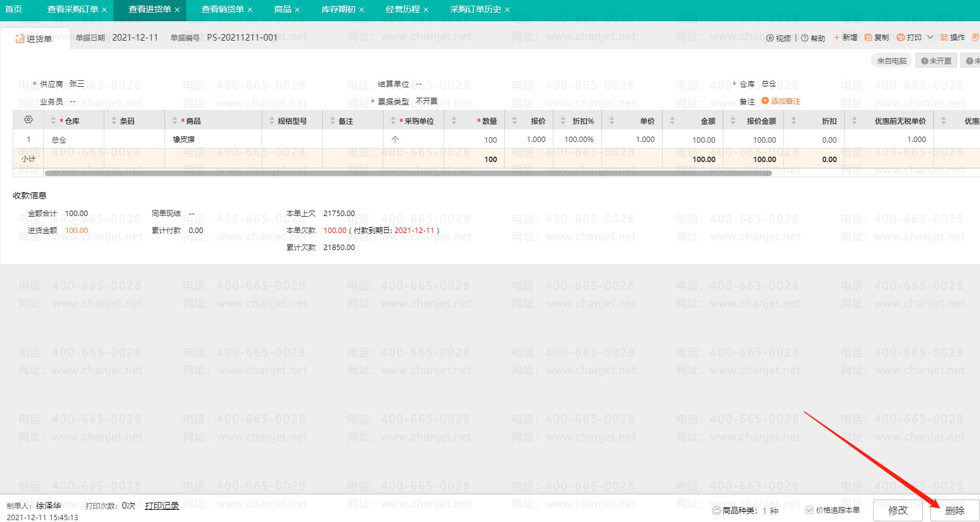Click the 累计欠款 value 21850.00
Image resolution: width=980 pixels, height=522 pixels.
pyautogui.click(x=339, y=248)
